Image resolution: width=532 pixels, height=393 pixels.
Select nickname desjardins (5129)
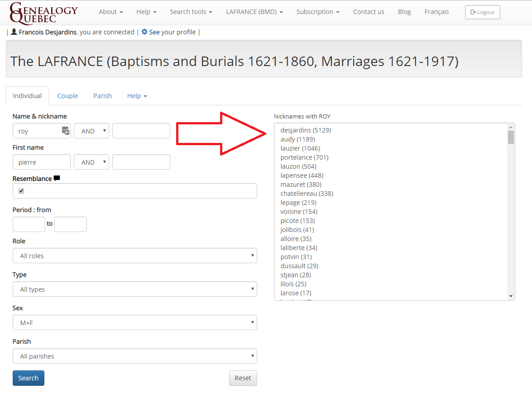[306, 130]
